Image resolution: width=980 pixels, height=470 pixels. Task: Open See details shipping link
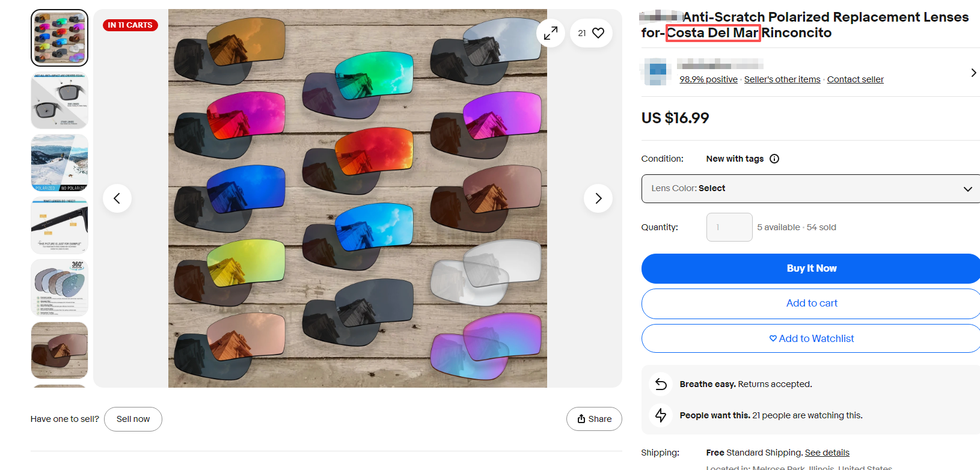point(827,453)
